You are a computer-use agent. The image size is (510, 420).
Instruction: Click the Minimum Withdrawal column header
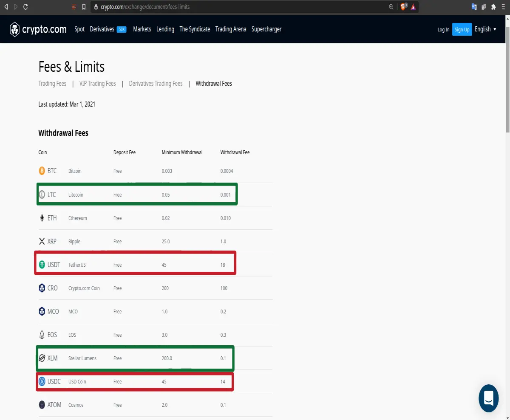pos(182,152)
